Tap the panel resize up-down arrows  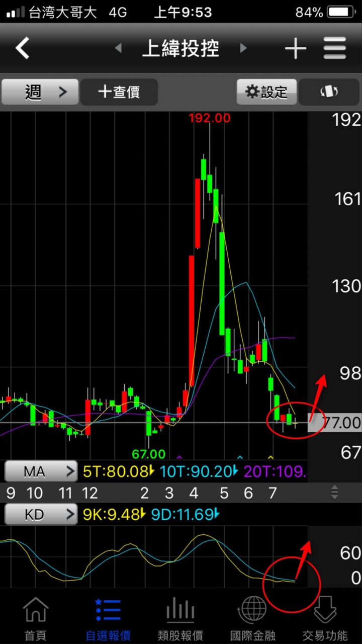pos(334,492)
